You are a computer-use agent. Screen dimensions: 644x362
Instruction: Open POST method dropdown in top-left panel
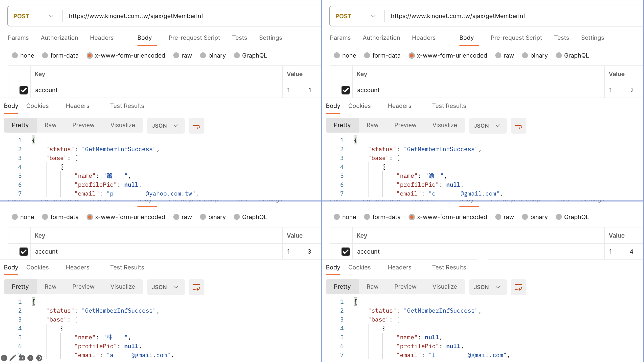click(x=34, y=16)
